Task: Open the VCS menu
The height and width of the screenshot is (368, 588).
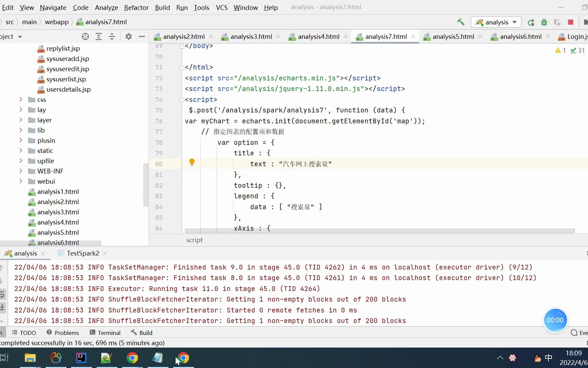Action: [222, 7]
